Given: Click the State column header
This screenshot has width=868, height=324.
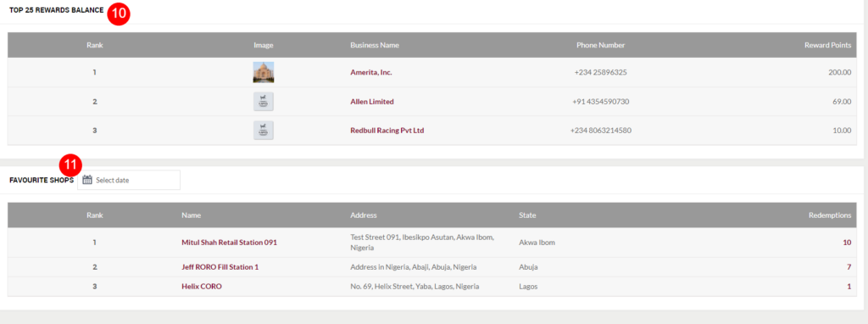Looking at the screenshot, I should (527, 215).
